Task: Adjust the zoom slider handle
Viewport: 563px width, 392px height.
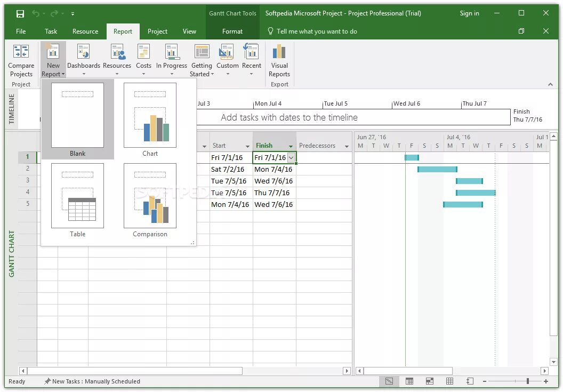Action: (527, 381)
